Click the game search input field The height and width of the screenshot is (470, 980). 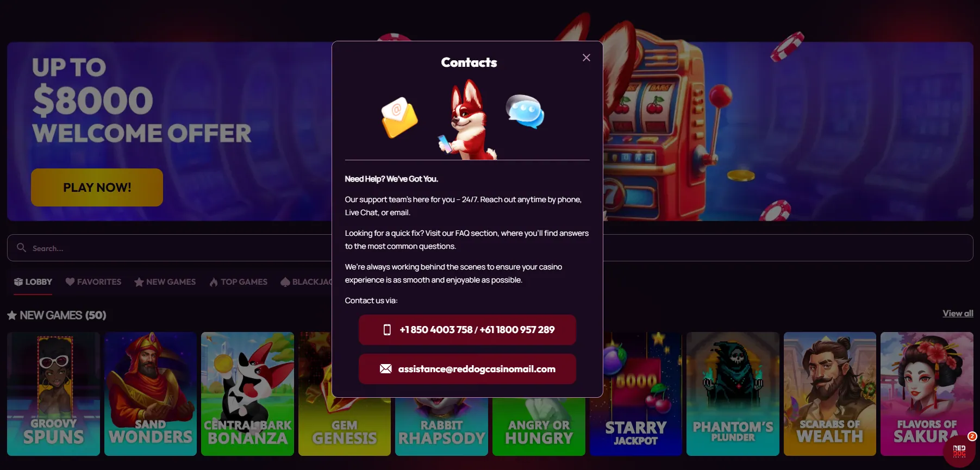coord(170,248)
